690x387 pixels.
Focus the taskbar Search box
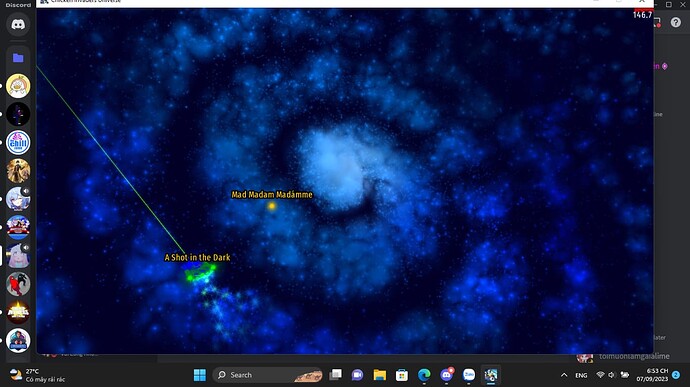[267, 375]
